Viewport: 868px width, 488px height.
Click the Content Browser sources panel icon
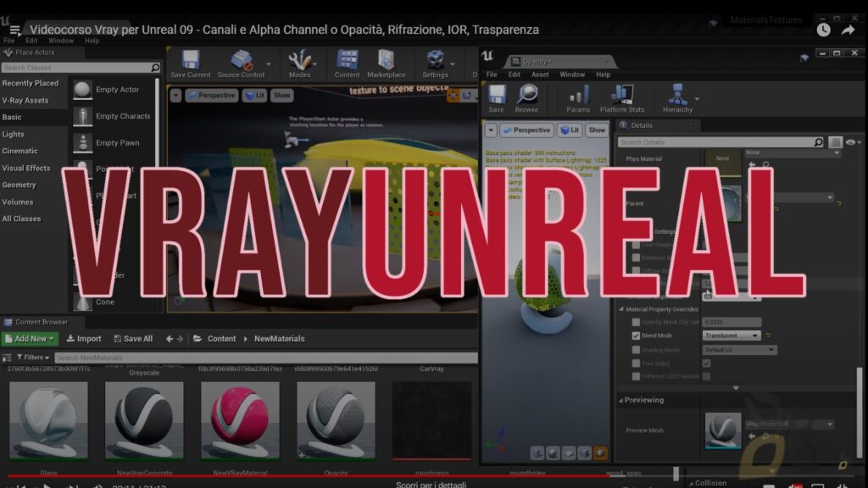7,358
